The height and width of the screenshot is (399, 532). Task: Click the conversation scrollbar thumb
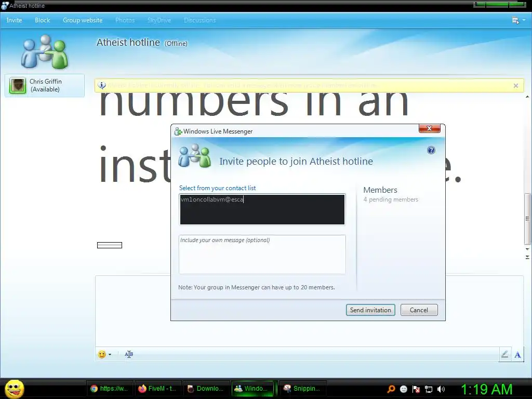[x=527, y=219]
